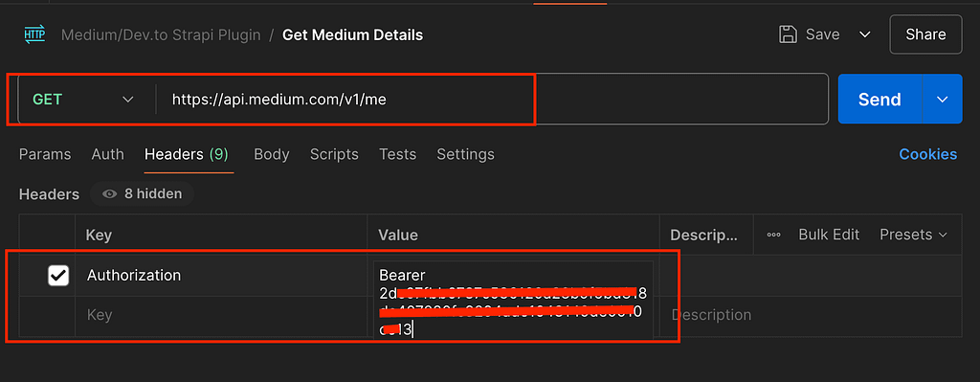Show the 8 hidden headers
The width and height of the screenshot is (980, 382).
coord(142,194)
